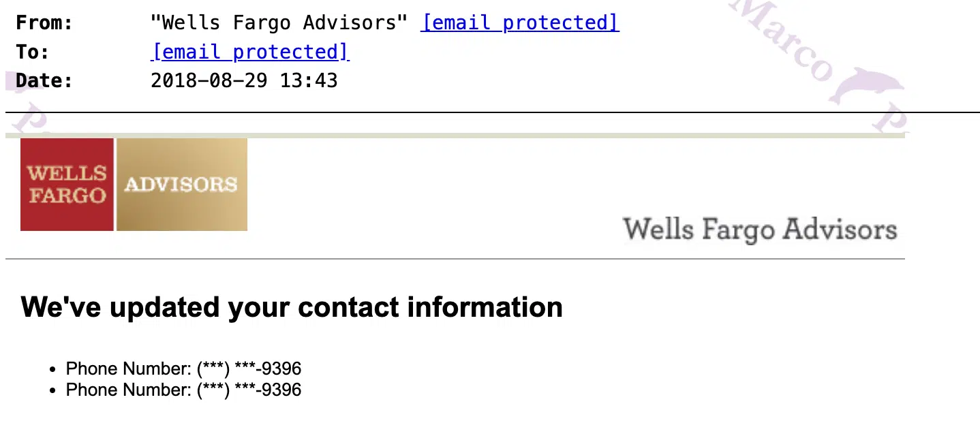This screenshot has height=421, width=980.
Task: Select the 2018-08-29 13:43 timestamp
Action: [x=244, y=80]
